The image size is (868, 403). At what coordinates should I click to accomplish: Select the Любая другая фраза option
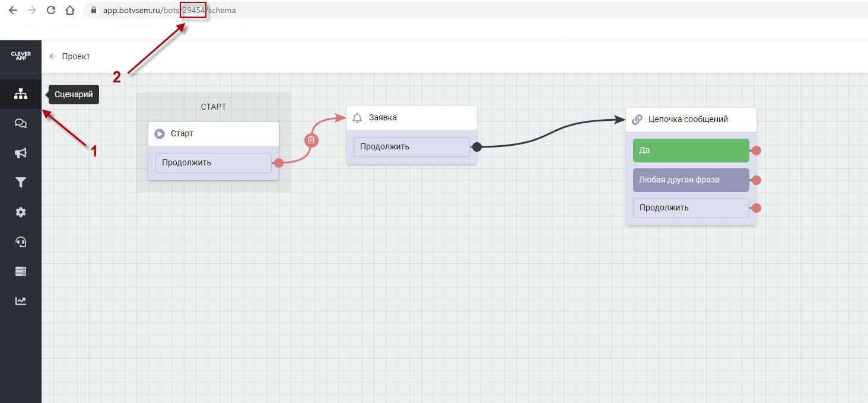(x=691, y=180)
